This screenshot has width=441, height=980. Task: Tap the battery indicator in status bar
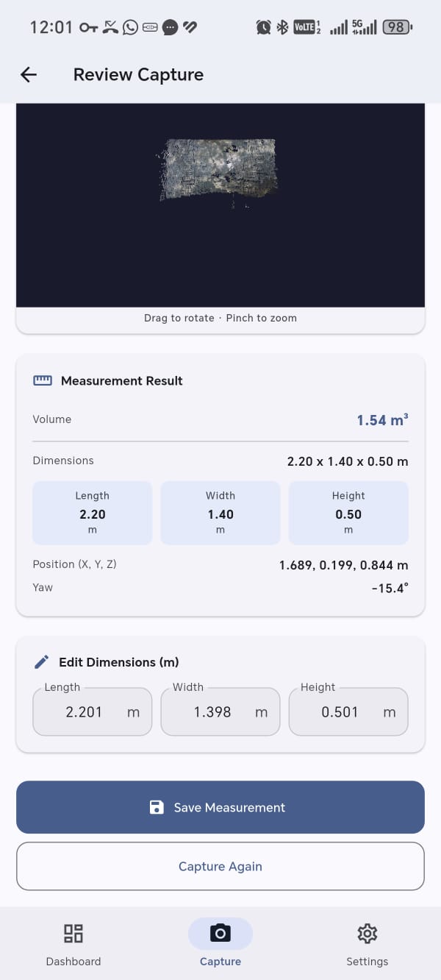click(x=398, y=27)
